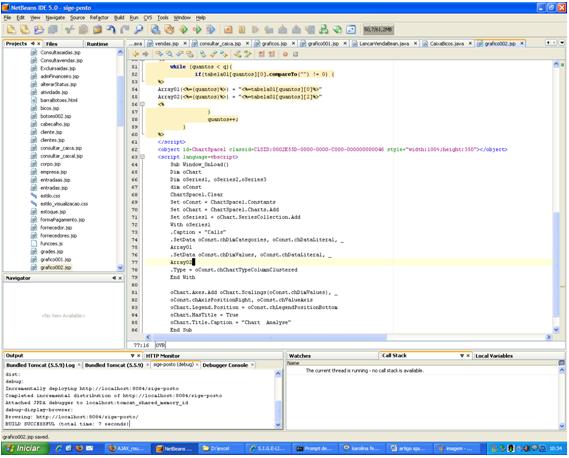Click the Projects panel minimize arrow
Viewport: 569px width, 458px height.
33,44
